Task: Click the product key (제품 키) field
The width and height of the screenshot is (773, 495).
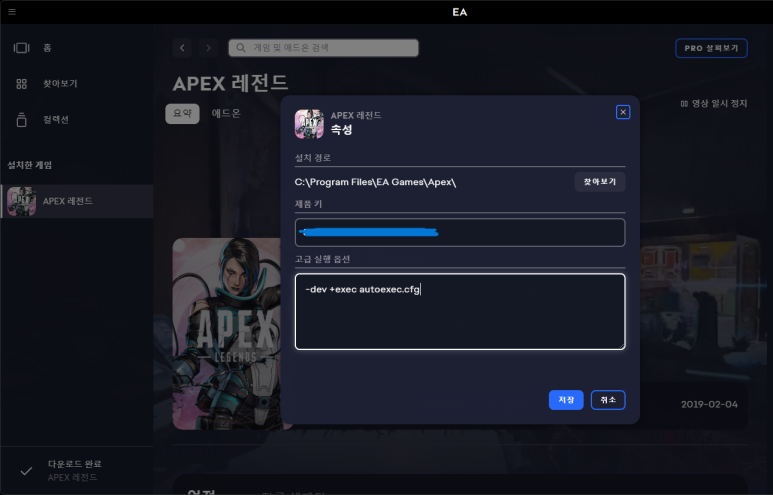Action: pos(460,232)
